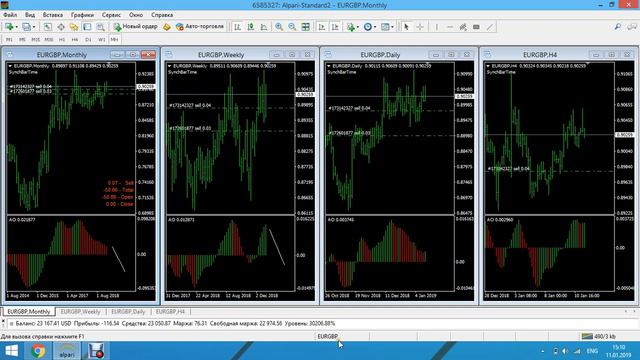Click the triangle beside EURGBP.H4 chart label
The width and height of the screenshot is (640, 360).
[488, 66]
